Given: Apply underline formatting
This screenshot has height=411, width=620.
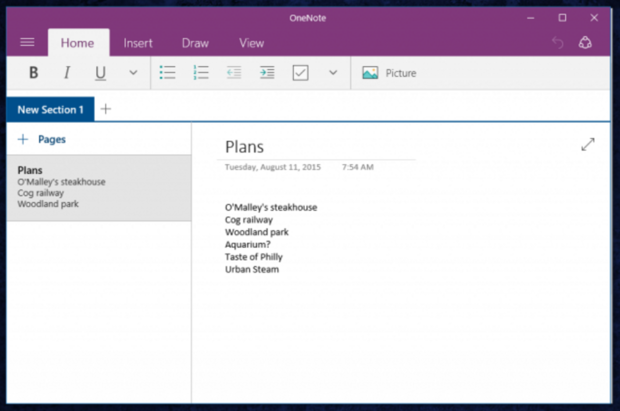Looking at the screenshot, I should [x=100, y=73].
